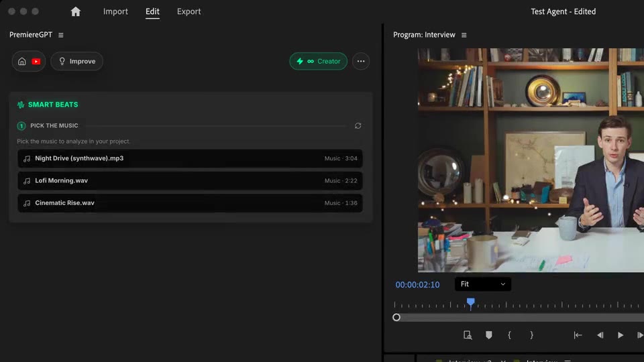Open the Program: Interview panel menu
This screenshot has width=644, height=362.
pyautogui.click(x=464, y=35)
